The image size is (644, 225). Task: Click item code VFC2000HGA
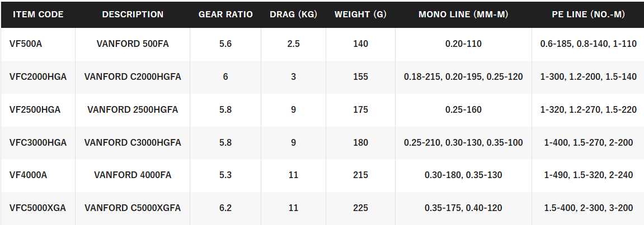38,76
